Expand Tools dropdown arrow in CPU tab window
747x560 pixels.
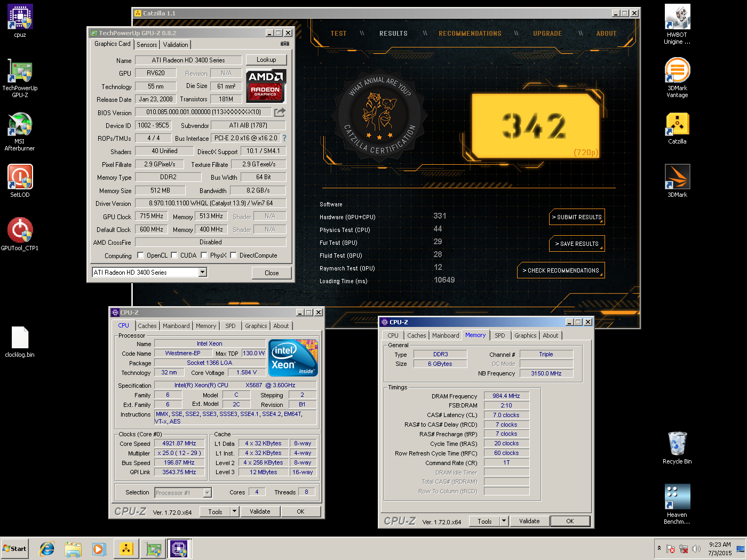click(x=234, y=511)
